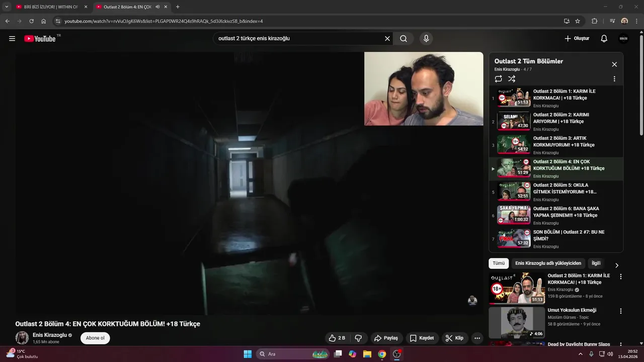Open options for Outlast 2 Bölüm 1 recommendation
The height and width of the screenshot is (362, 644).
tap(621, 277)
